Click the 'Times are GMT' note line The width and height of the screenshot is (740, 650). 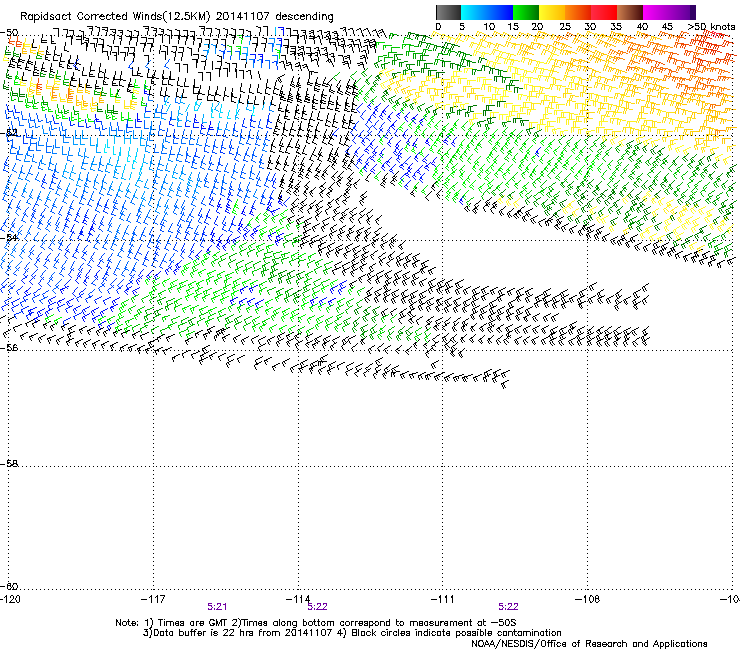coord(316,623)
